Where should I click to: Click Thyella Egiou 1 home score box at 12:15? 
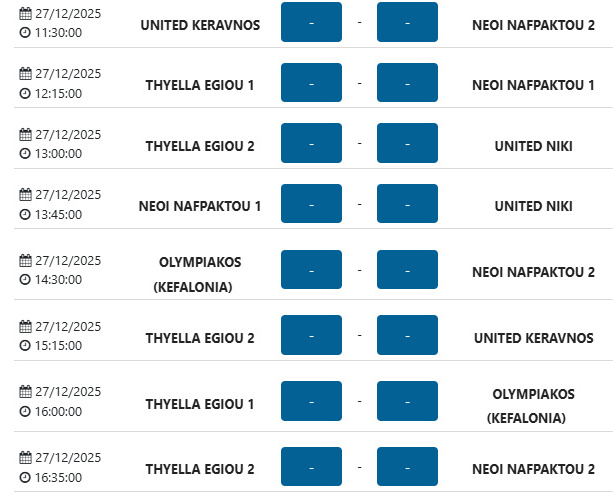[x=311, y=84]
